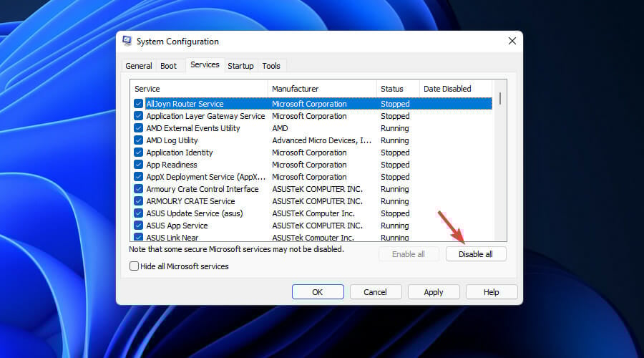
Task: Select ASUS Update Service (asus) name
Action: pyautogui.click(x=195, y=213)
